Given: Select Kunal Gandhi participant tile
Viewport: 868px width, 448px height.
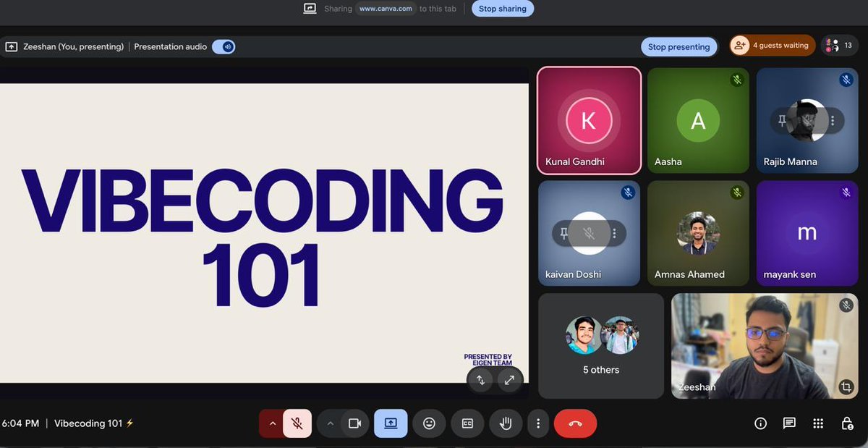Looking at the screenshot, I should 590,121.
